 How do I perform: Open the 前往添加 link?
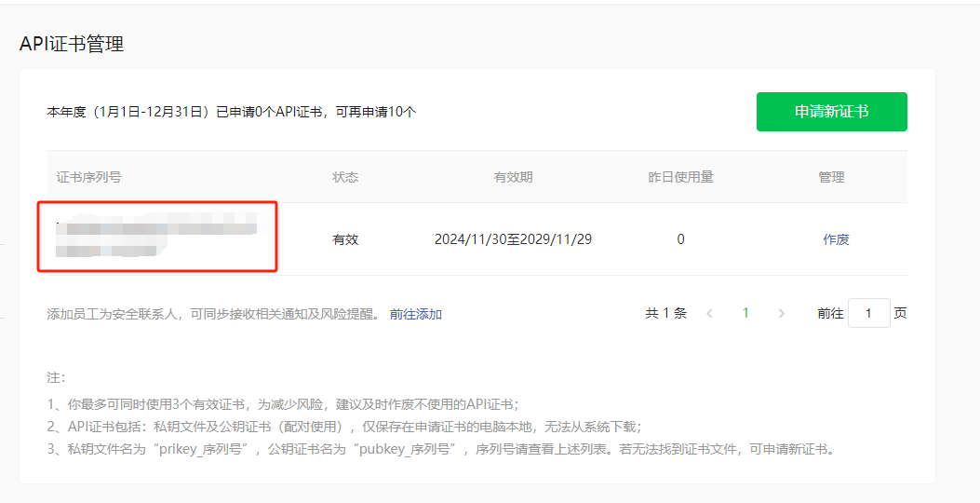pos(416,314)
